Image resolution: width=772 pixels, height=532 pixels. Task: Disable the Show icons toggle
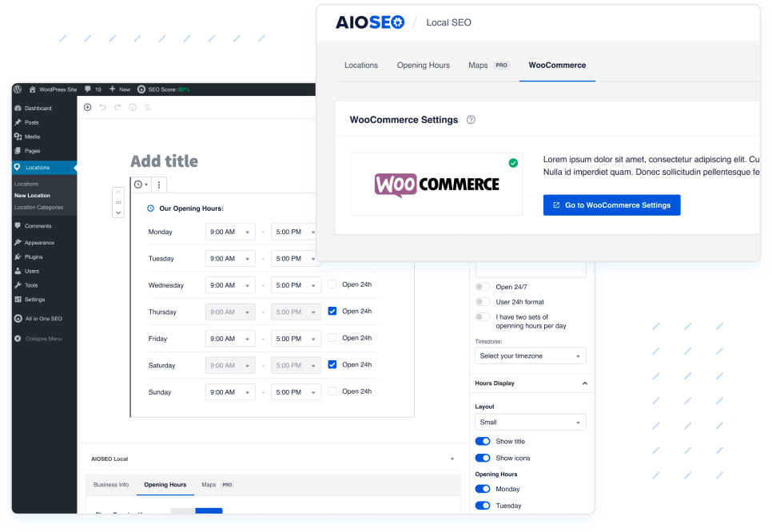tap(483, 459)
